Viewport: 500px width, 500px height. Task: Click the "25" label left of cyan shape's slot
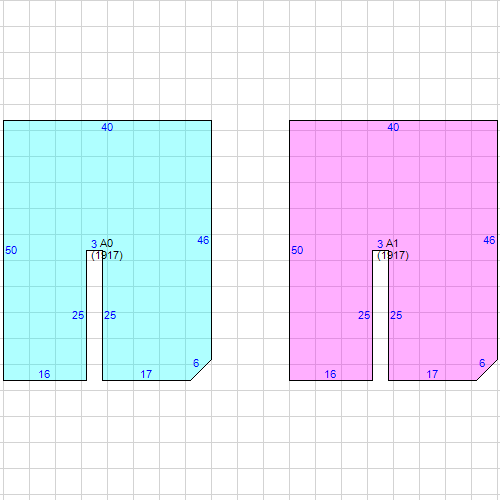pos(78,315)
